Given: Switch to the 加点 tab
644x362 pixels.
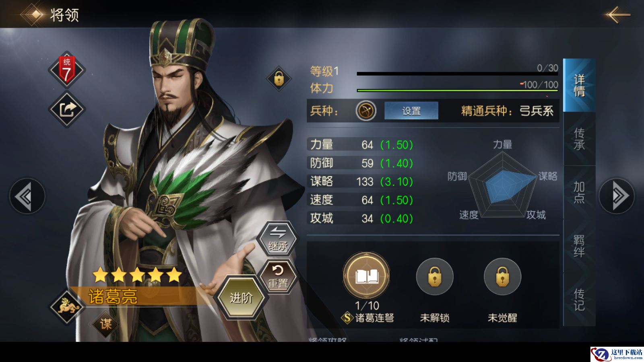Looking at the screenshot, I should pos(579,192).
